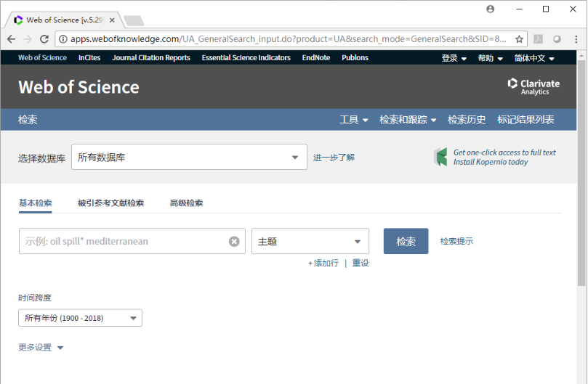
Task: Click the 选择数据库 label
Action: (41, 158)
